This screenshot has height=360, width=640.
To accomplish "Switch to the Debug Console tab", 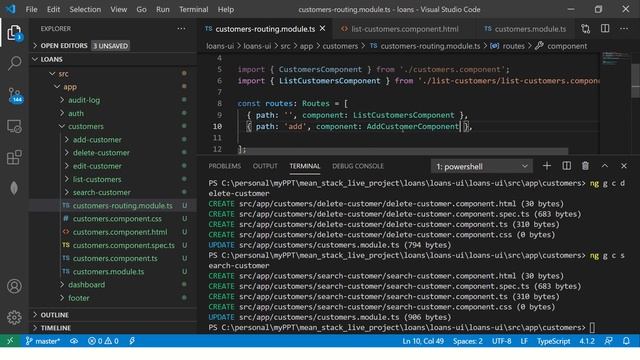I will [x=358, y=166].
